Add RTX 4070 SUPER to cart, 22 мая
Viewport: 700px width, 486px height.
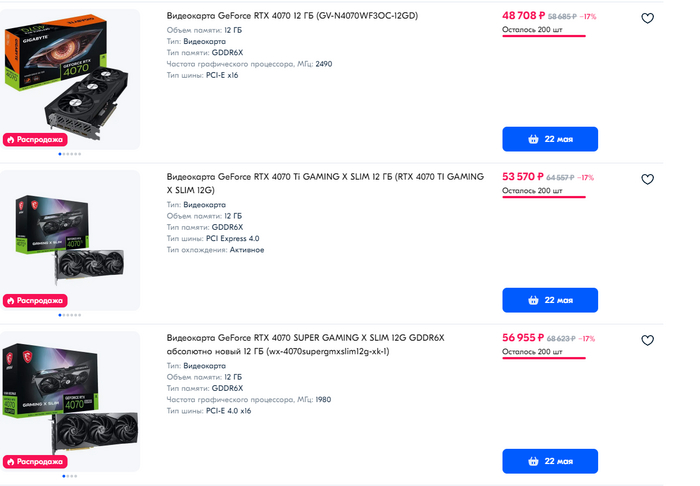(549, 461)
